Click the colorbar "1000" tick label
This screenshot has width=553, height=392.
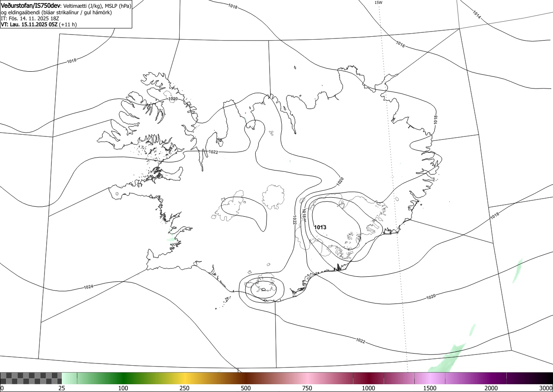[x=369, y=389]
